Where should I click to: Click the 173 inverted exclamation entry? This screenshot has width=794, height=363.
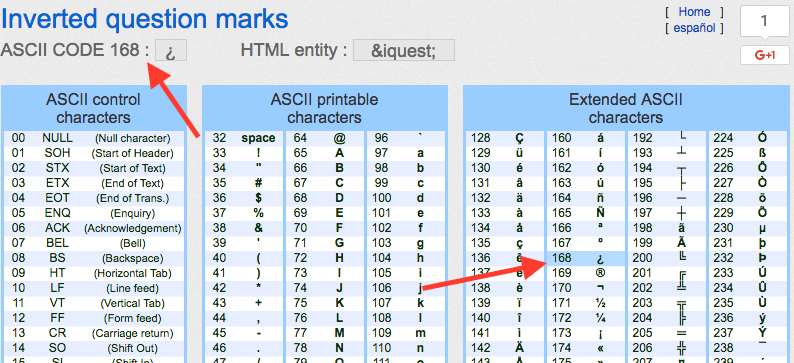tap(585, 334)
